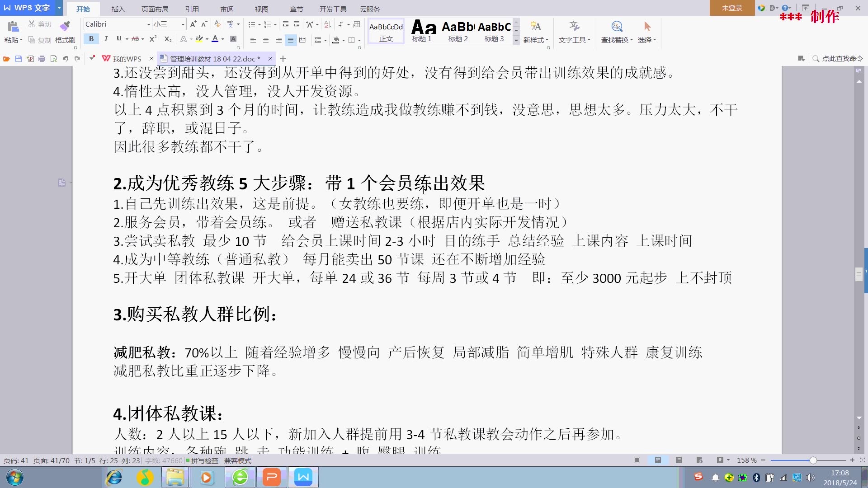Click the New Style (新样式) icon
The height and width of the screenshot is (488, 868).
pos(536,26)
